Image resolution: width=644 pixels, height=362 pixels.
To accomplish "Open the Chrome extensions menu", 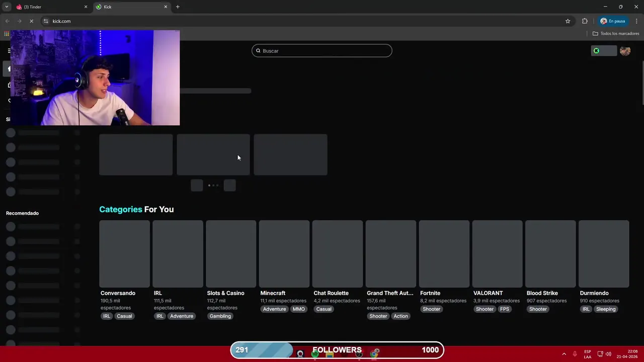I will (585, 21).
